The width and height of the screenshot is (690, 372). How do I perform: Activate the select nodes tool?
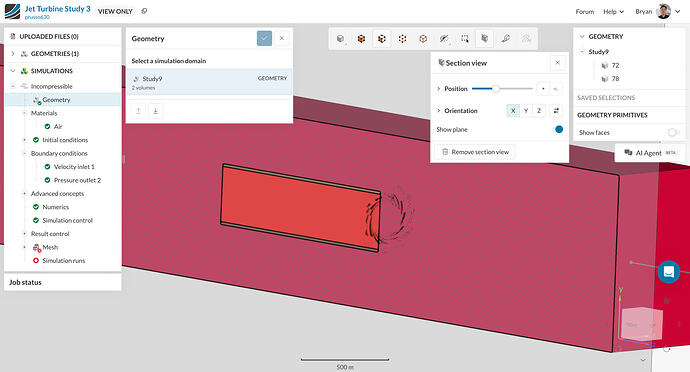(x=423, y=39)
